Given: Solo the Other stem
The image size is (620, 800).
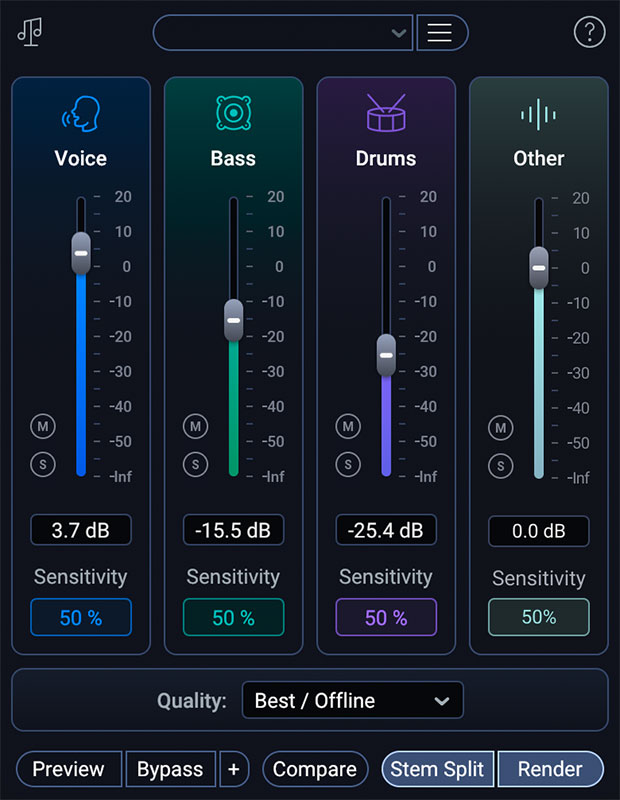Looking at the screenshot, I should [500, 466].
